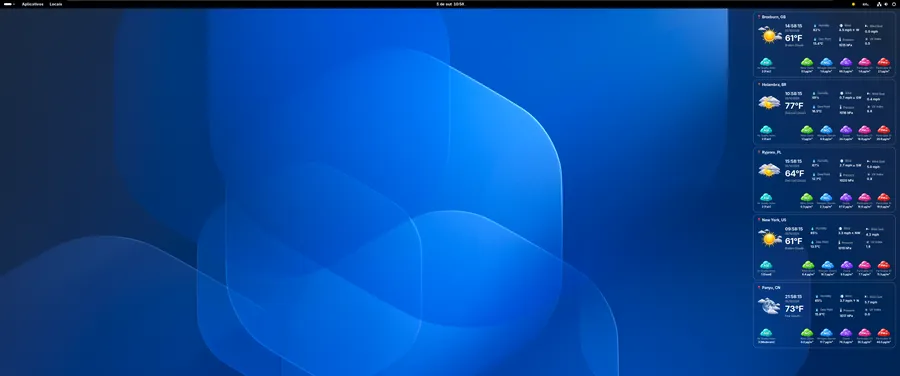The width and height of the screenshot is (900, 376).
Task: Click the red location pin beside New York, US
Action: 759,220
